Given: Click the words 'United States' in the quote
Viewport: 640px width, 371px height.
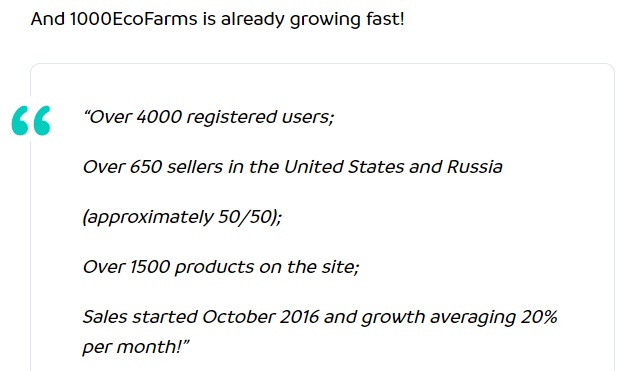Looking at the screenshot, I should (343, 167).
